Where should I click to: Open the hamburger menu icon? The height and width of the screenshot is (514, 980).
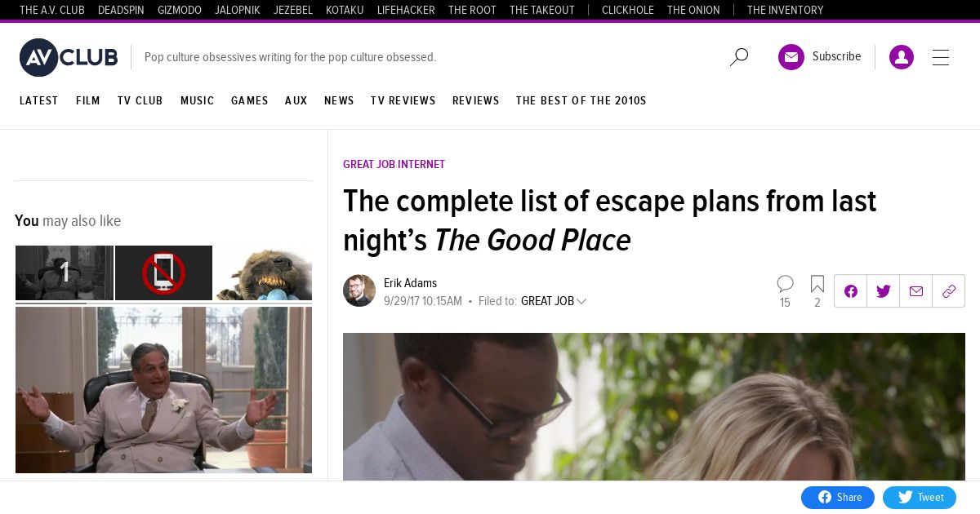(x=941, y=57)
